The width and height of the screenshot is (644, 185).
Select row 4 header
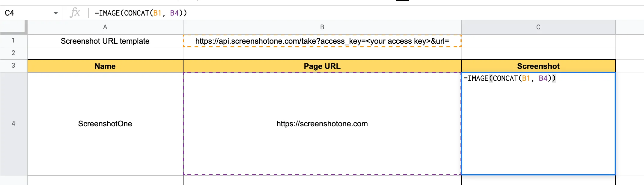(13, 123)
